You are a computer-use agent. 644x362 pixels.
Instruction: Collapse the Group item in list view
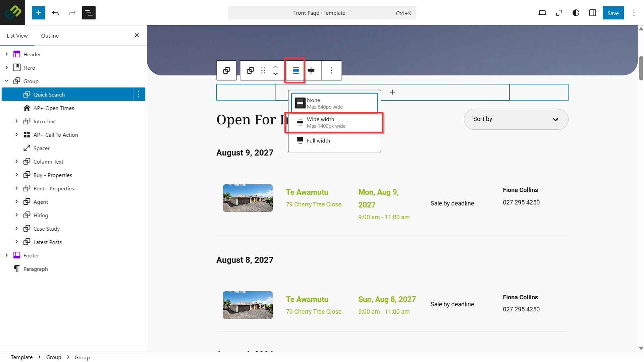point(6,81)
